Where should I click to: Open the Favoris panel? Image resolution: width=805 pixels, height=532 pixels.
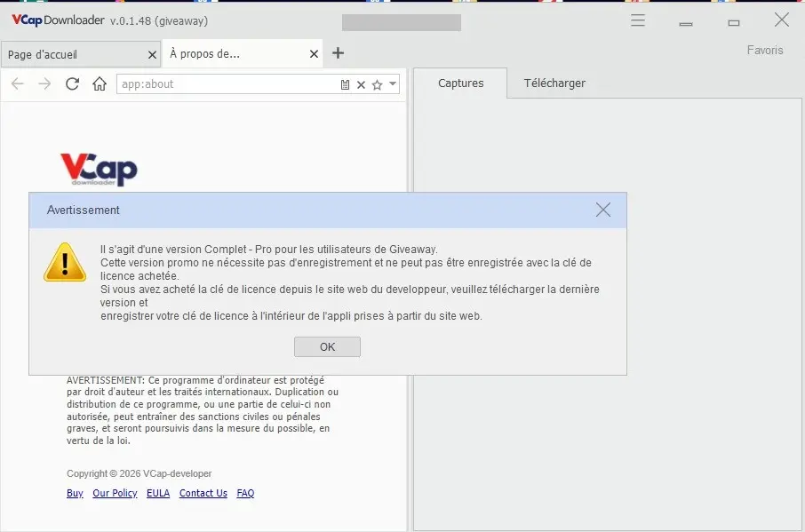765,51
